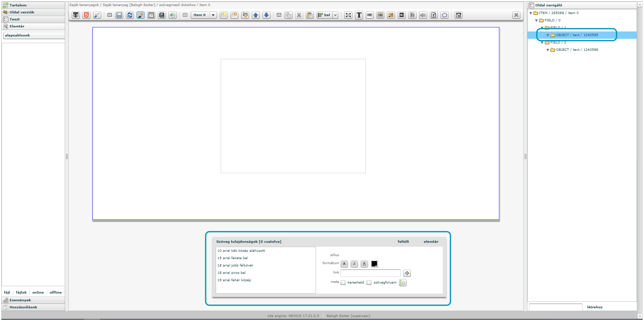The image size is (644, 321).
Task: Click the floppy disk save icon
Action: [x=119, y=15]
